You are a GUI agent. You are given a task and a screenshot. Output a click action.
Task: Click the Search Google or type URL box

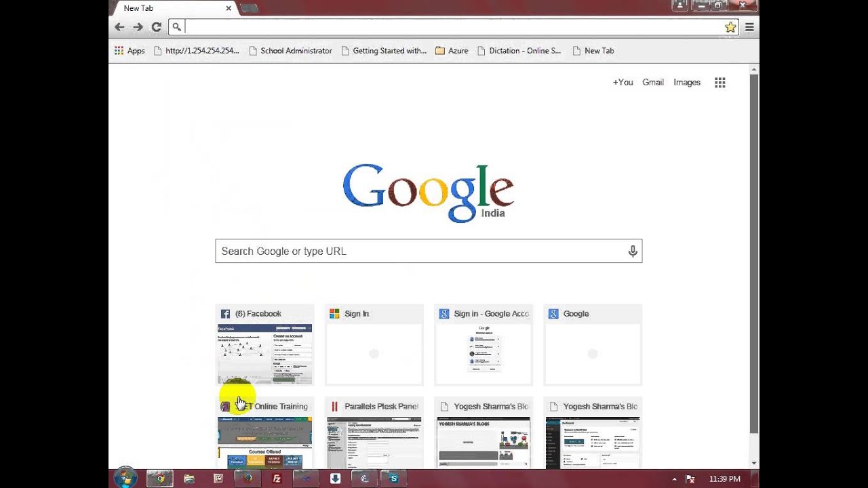pyautogui.click(x=429, y=251)
